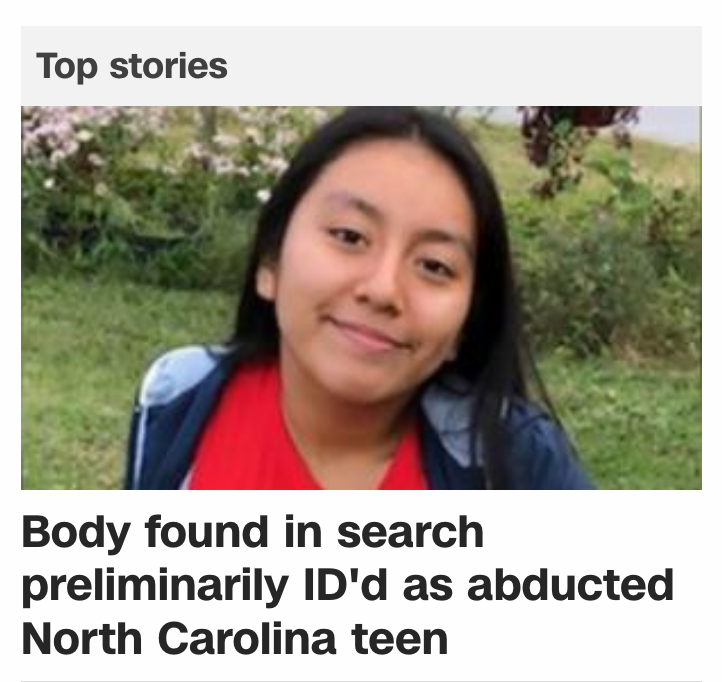Click the word 'Carolina' in the headline

247,639
